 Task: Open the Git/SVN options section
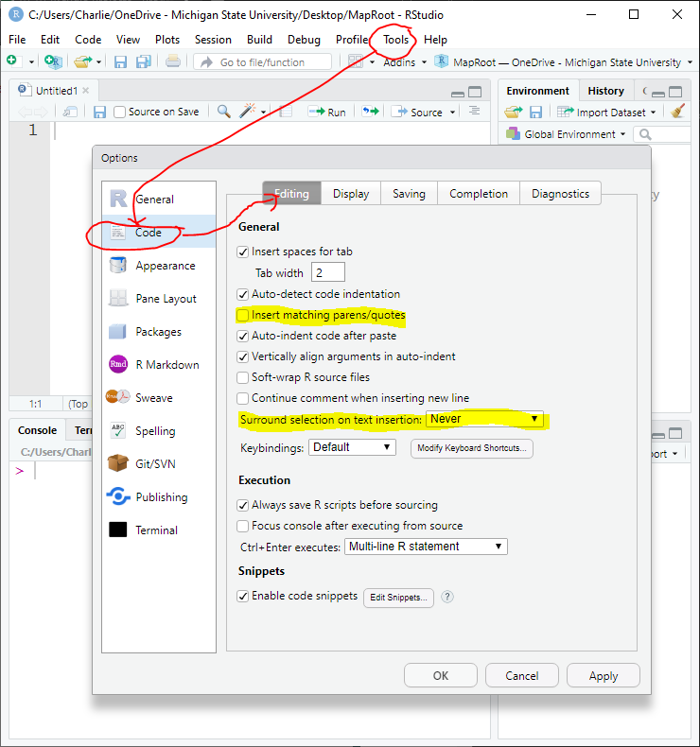point(154,464)
